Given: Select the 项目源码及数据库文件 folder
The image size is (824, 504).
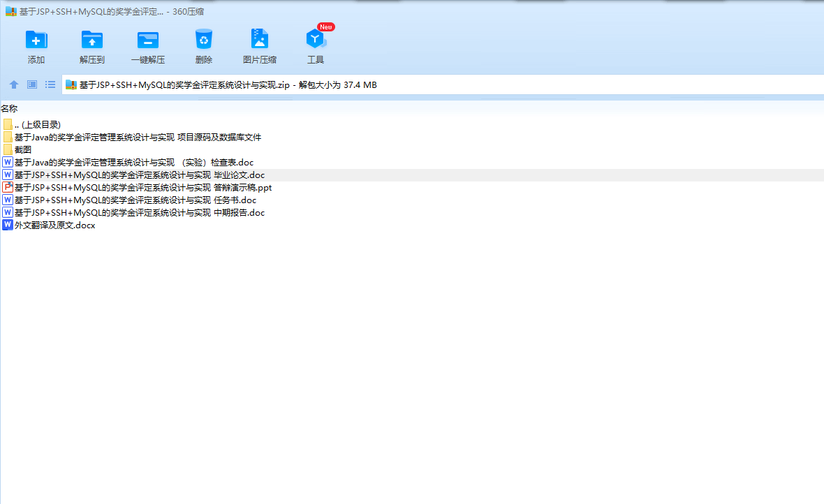Looking at the screenshot, I should tap(138, 137).
